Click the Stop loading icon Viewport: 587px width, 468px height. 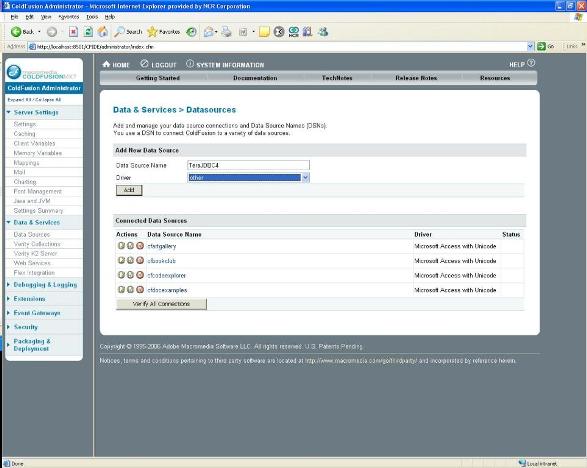[73, 32]
